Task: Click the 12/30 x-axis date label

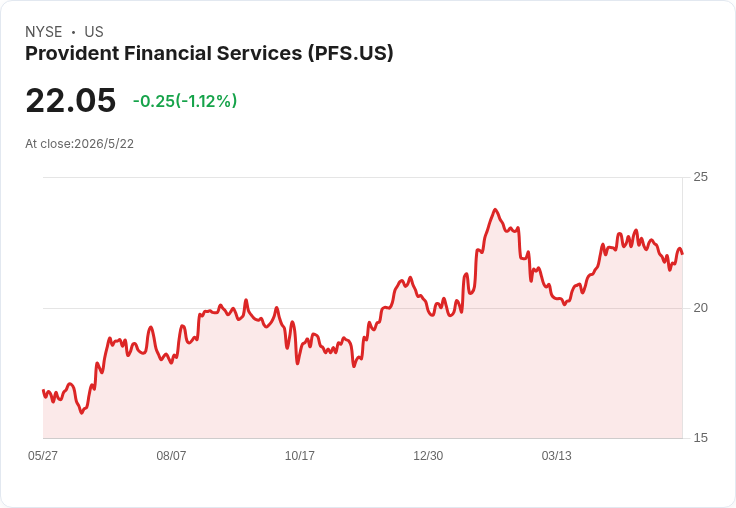Action: pyautogui.click(x=428, y=455)
